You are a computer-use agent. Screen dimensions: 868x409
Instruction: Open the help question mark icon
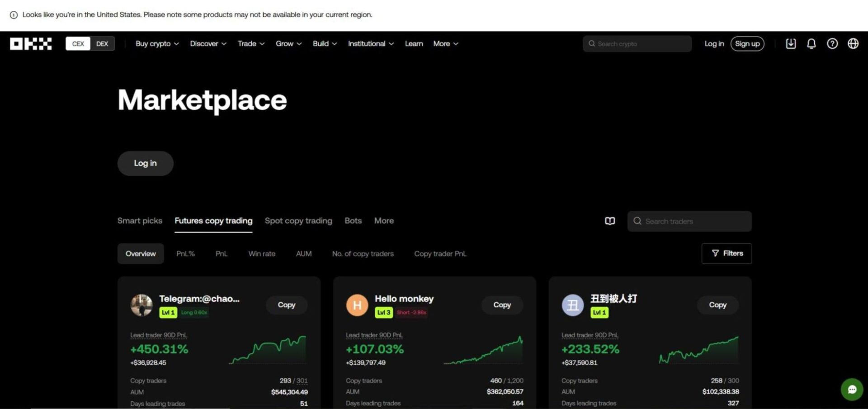click(832, 44)
